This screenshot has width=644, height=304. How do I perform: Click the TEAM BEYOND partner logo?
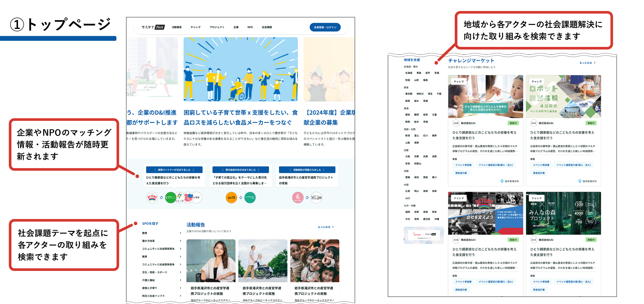(x=152, y=198)
